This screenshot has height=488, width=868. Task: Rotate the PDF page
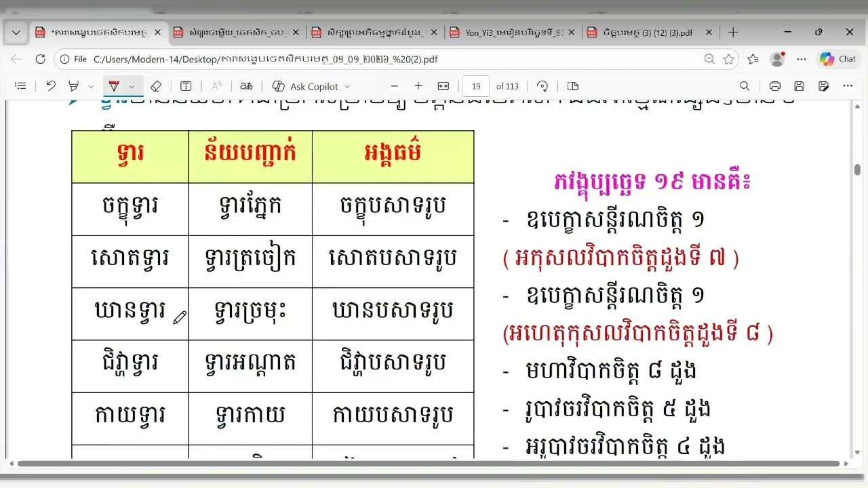pos(542,86)
